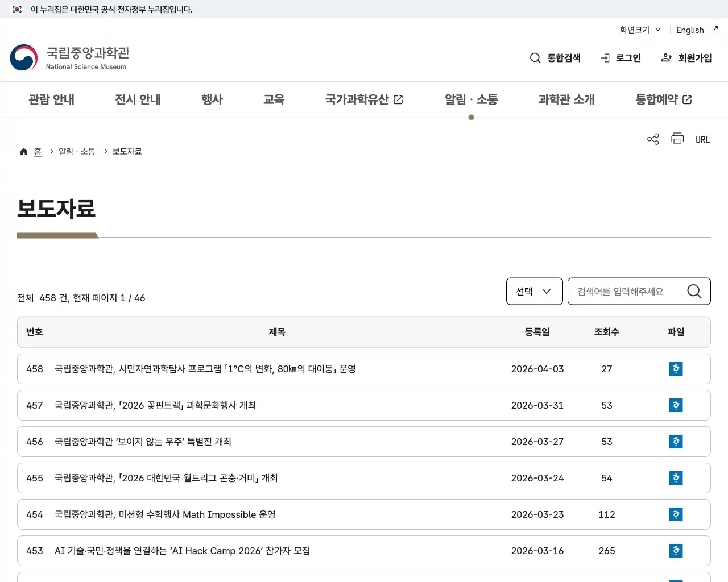Expand the 알림 · 소통 navigation menu

click(471, 99)
